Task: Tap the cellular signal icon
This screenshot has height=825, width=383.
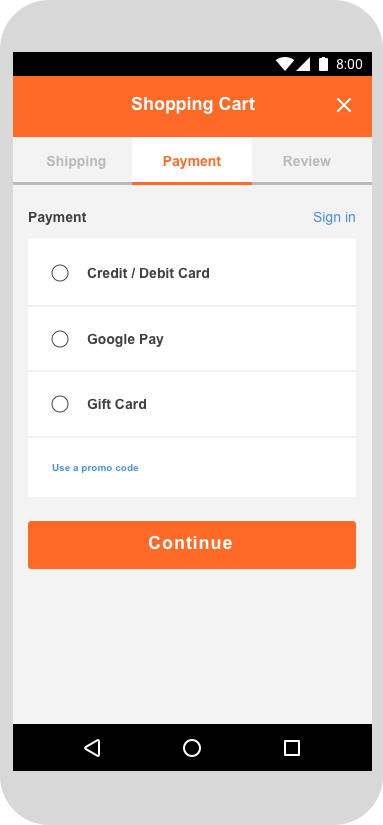Action: (x=303, y=64)
